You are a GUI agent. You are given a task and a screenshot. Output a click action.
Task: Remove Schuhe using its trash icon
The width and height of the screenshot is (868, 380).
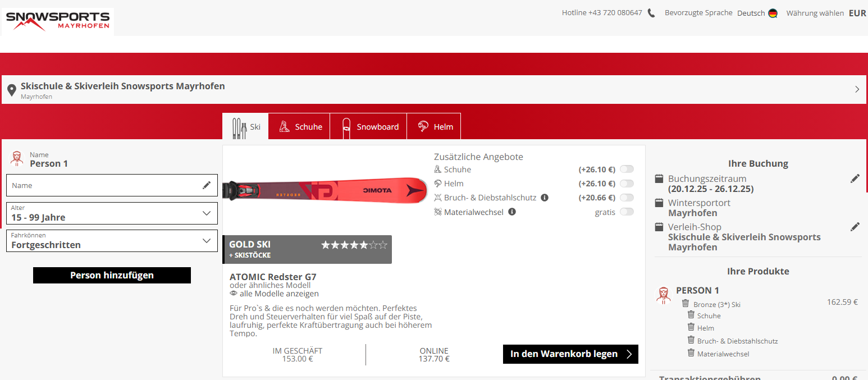pos(691,315)
